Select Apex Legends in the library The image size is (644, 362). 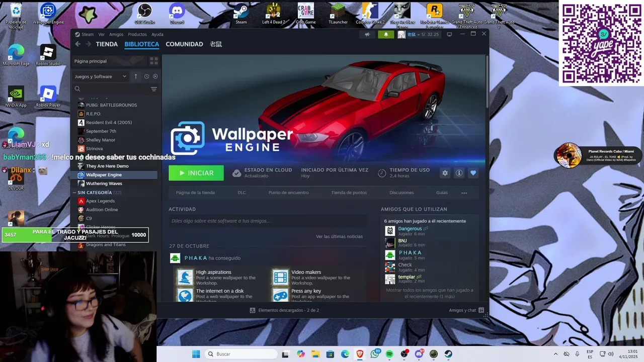point(100,201)
